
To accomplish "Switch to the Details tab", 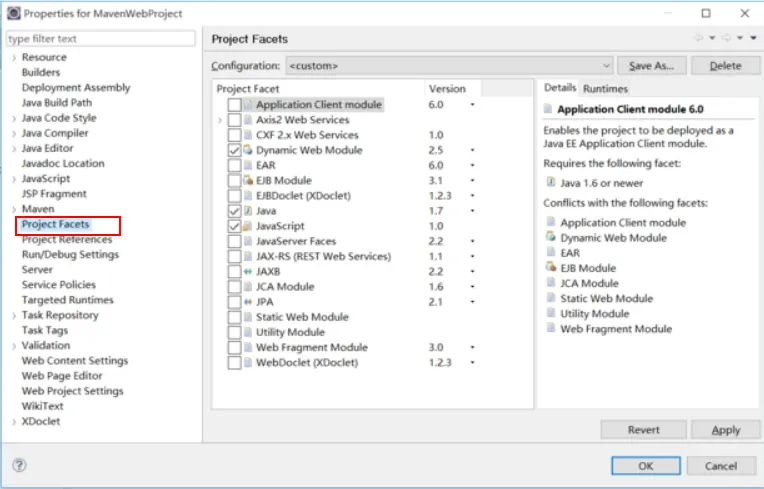I will (x=560, y=88).
